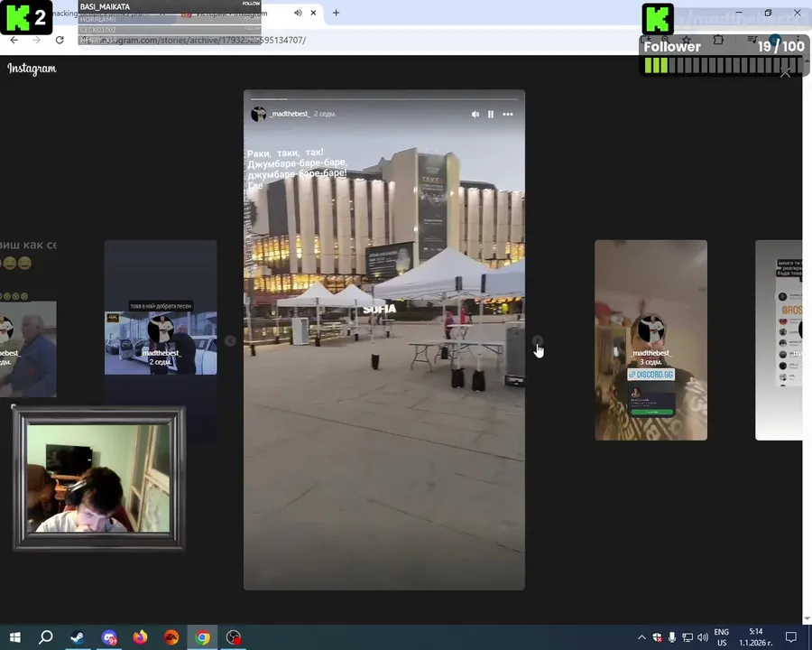This screenshot has width=812, height=650.
Task: Open the EA app from the taskbar
Action: [x=171, y=637]
